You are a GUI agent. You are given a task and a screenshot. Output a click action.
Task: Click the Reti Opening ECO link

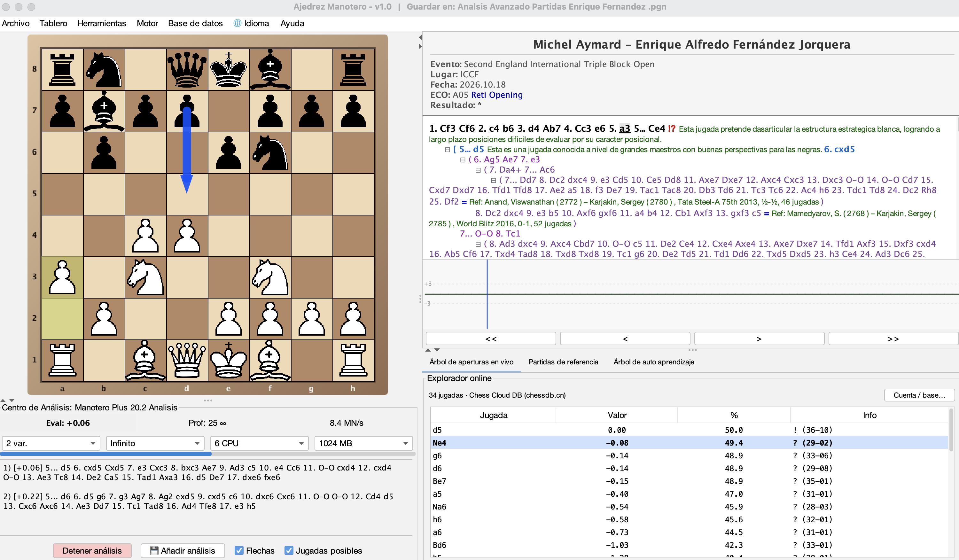pos(497,95)
